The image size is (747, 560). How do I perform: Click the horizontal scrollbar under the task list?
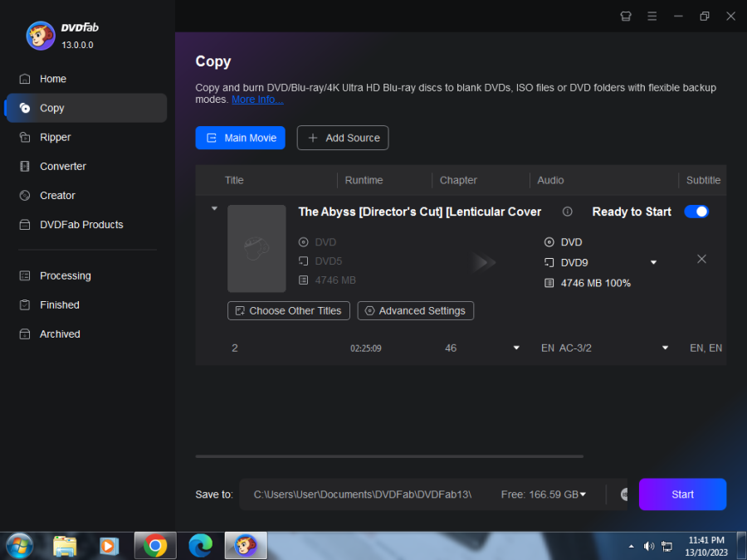coord(389,456)
